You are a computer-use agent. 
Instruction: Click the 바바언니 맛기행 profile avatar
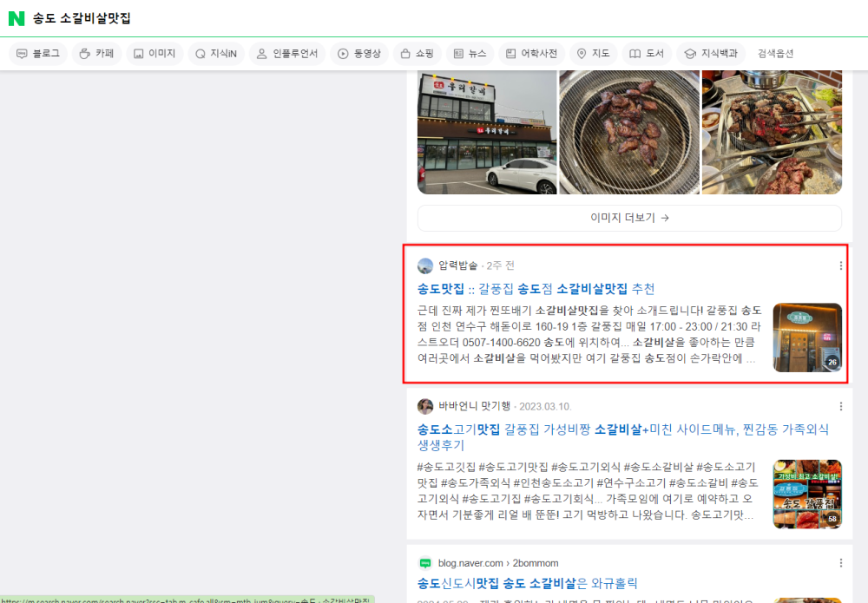click(x=425, y=406)
